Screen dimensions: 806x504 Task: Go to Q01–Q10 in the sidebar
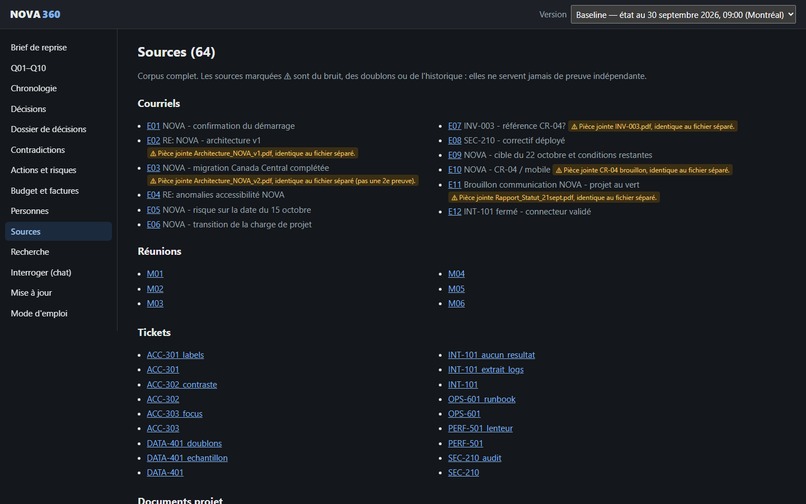pos(59,68)
